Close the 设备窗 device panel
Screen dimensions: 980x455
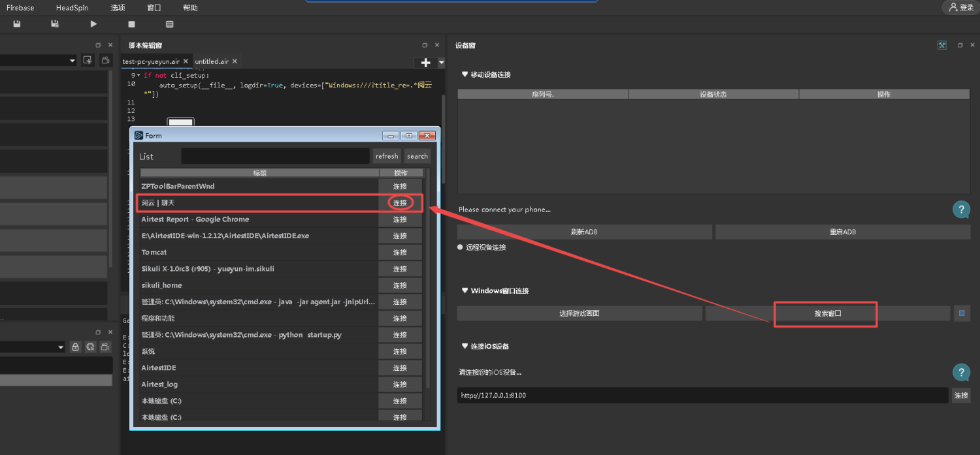972,45
